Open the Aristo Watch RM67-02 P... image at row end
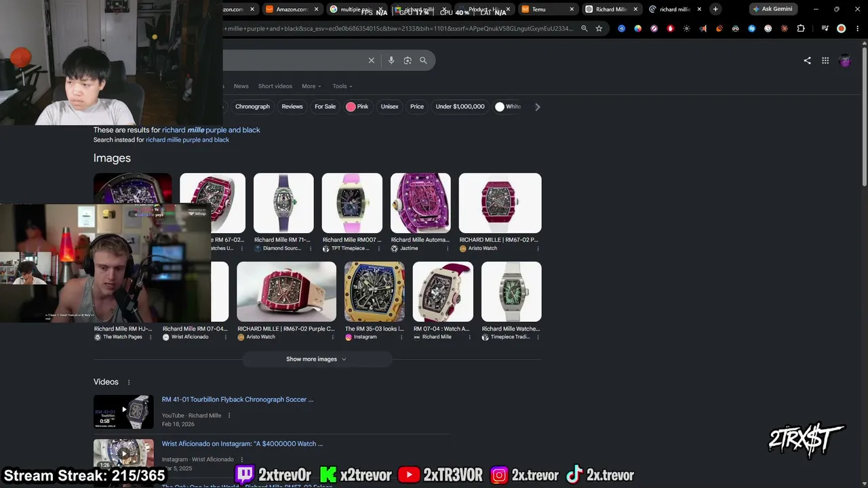This screenshot has height=488, width=868. (x=500, y=203)
